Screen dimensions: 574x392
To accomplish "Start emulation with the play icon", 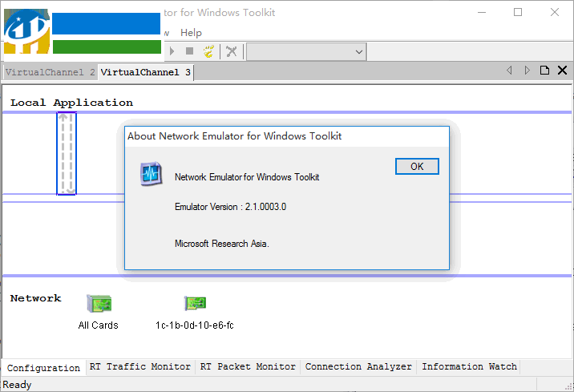I will coord(172,51).
